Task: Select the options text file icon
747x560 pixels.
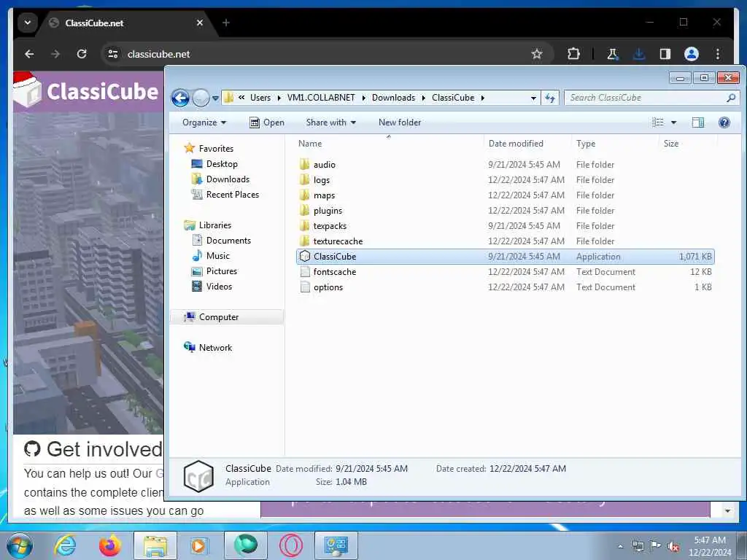Action: coord(305,287)
